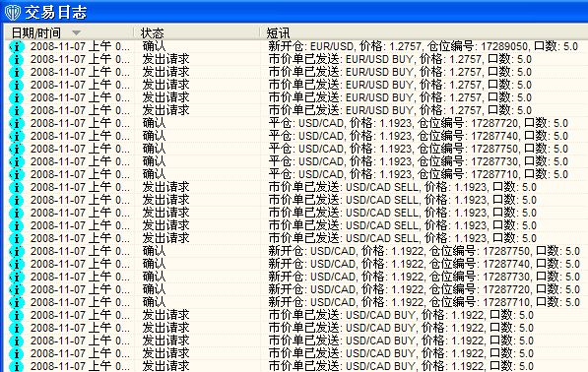Click 确认 status in 平仓 17287750 row
The width and height of the screenshot is (588, 372).
[154, 149]
